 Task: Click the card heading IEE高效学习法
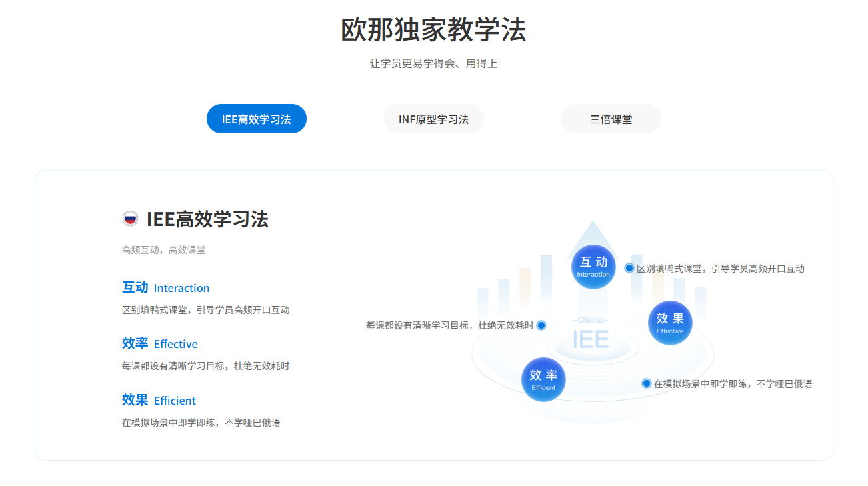207,219
